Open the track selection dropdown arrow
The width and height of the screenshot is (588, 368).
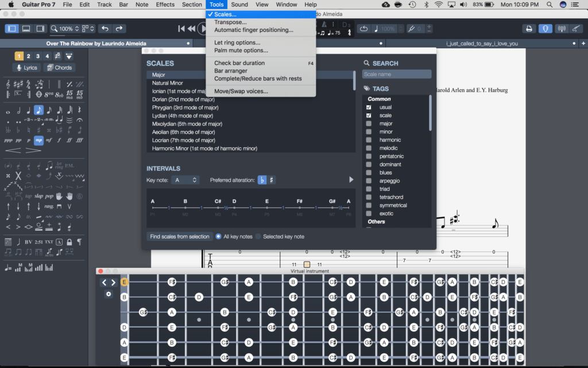(69, 56)
